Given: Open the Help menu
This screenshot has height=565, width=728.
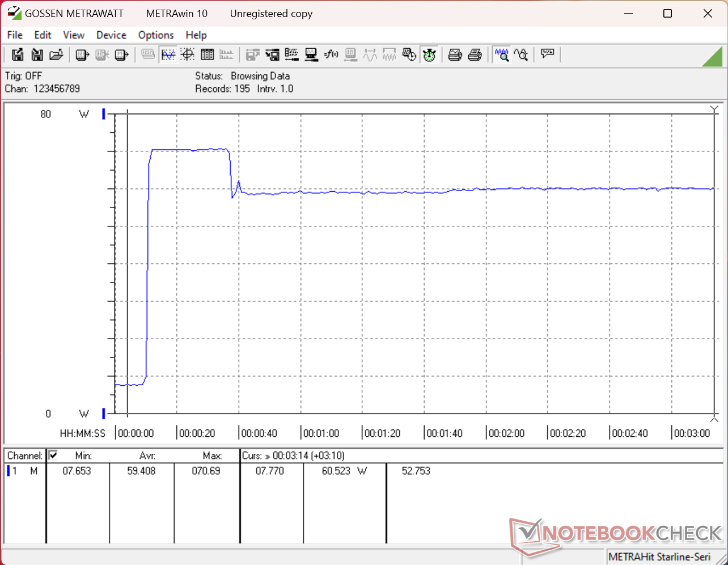Looking at the screenshot, I should coord(196,35).
